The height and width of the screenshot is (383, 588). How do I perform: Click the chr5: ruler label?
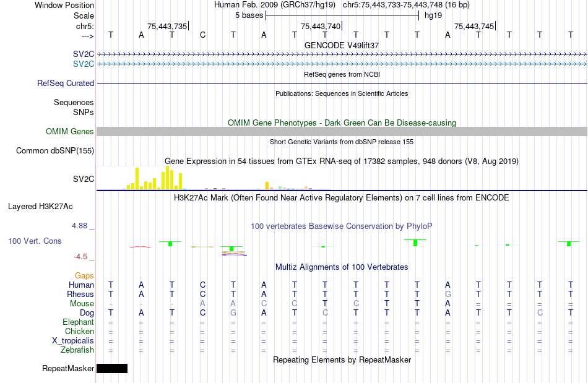85,26
